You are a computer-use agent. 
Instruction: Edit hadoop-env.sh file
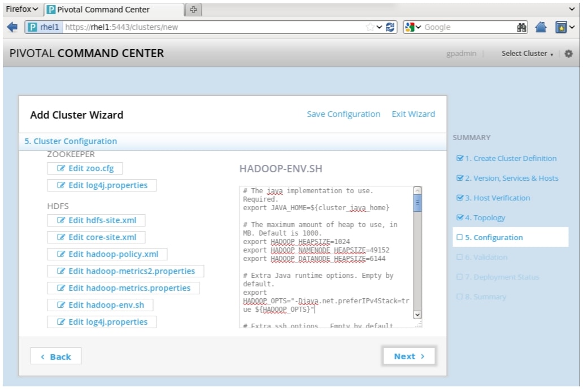(x=100, y=305)
